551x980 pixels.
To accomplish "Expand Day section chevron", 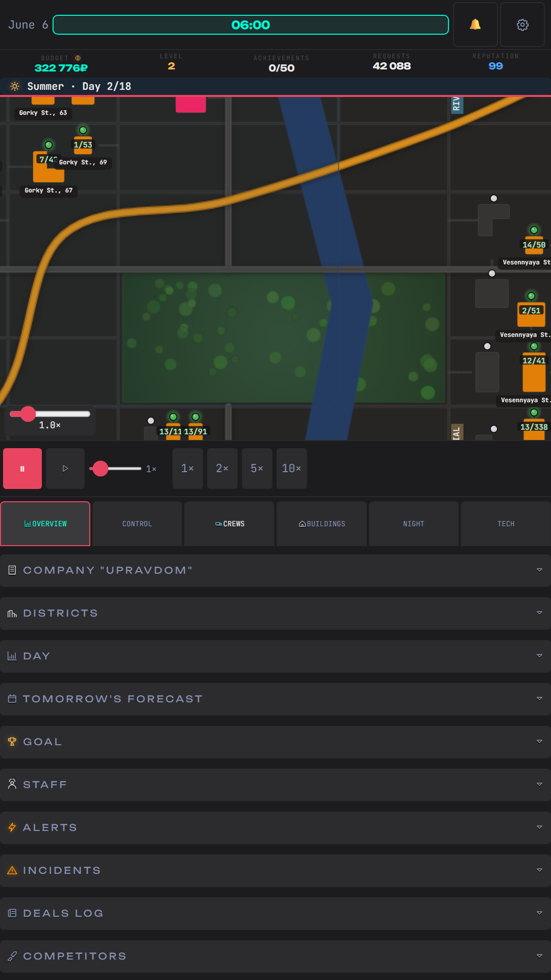I will (x=539, y=656).
